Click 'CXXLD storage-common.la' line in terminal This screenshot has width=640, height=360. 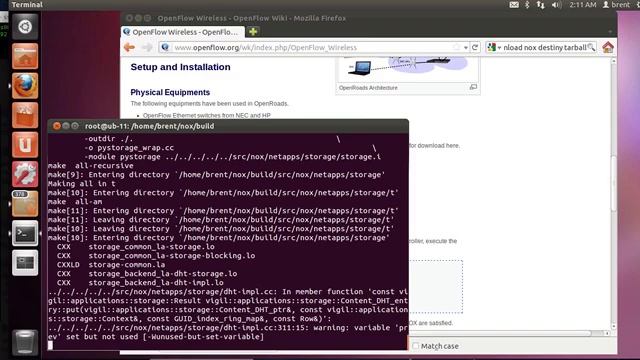tap(111, 264)
